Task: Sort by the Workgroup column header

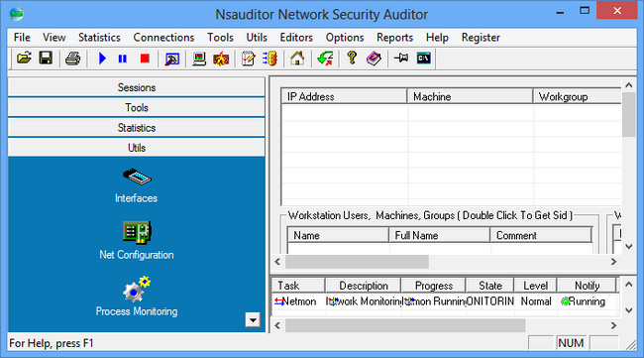Action: tap(578, 96)
